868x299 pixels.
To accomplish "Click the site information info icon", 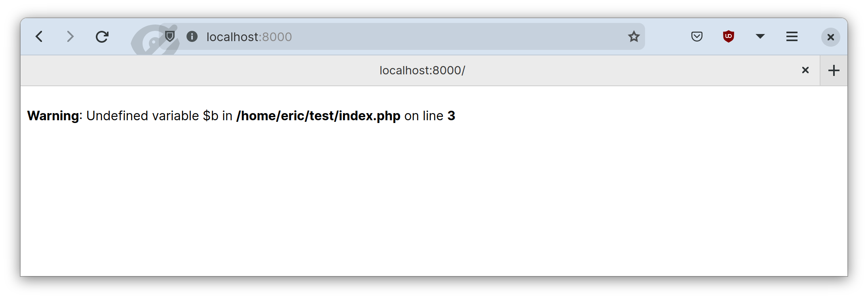I will tap(192, 36).
